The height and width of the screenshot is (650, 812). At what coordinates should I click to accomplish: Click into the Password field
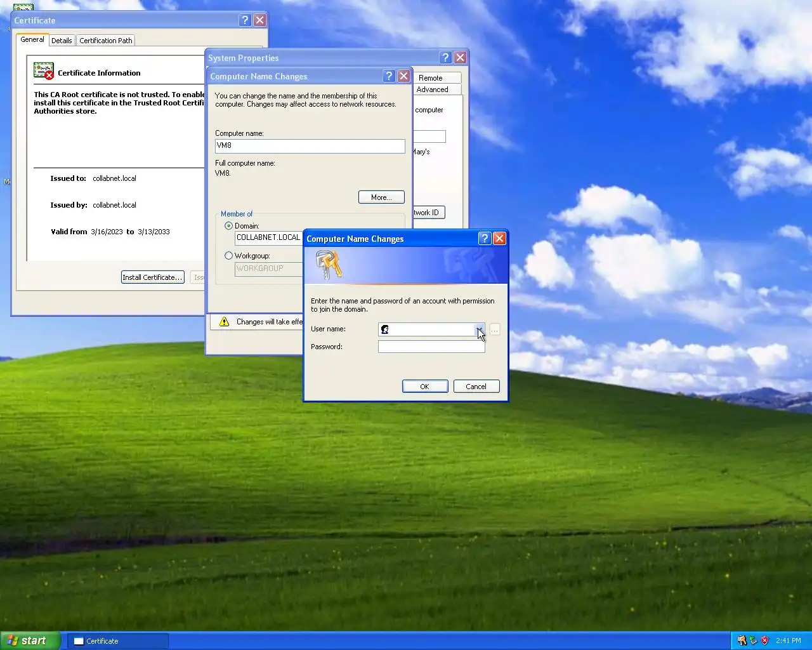click(431, 347)
